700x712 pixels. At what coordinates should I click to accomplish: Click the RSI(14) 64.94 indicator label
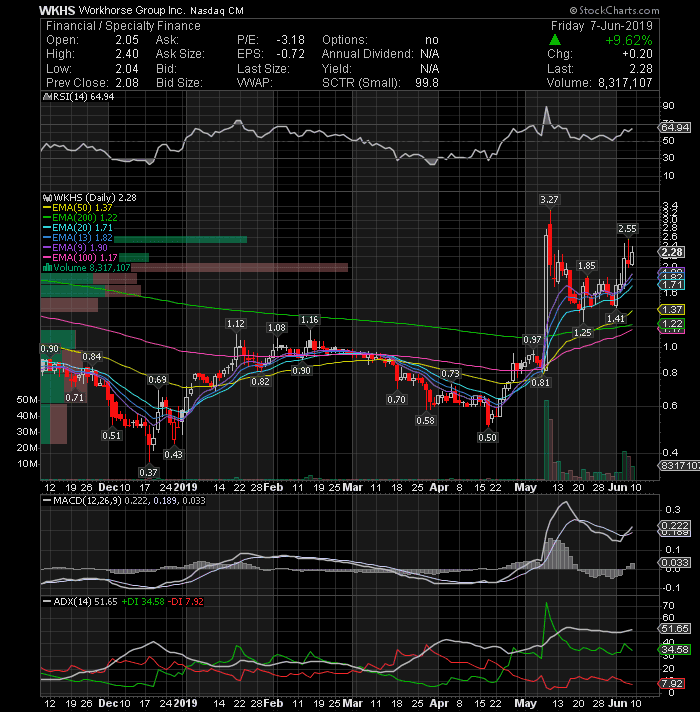point(78,97)
